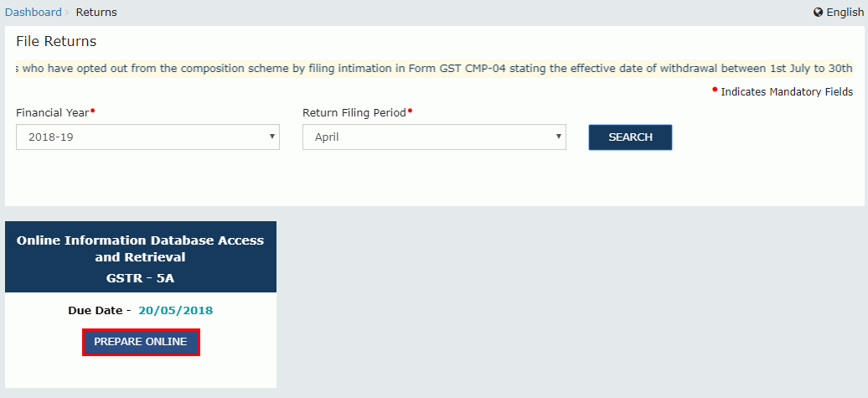Click the Return Filing Period dropdown arrow
Screen dimensions: 868x398
pyautogui.click(x=559, y=137)
